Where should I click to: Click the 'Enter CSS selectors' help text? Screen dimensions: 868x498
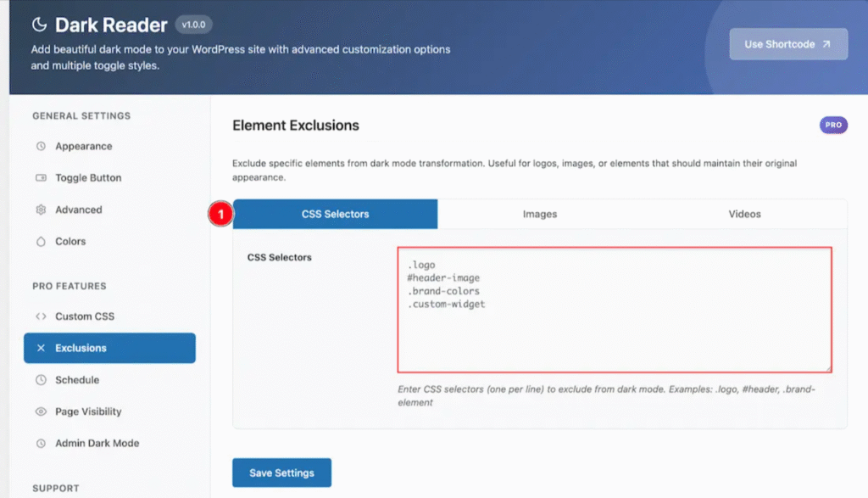pos(606,395)
